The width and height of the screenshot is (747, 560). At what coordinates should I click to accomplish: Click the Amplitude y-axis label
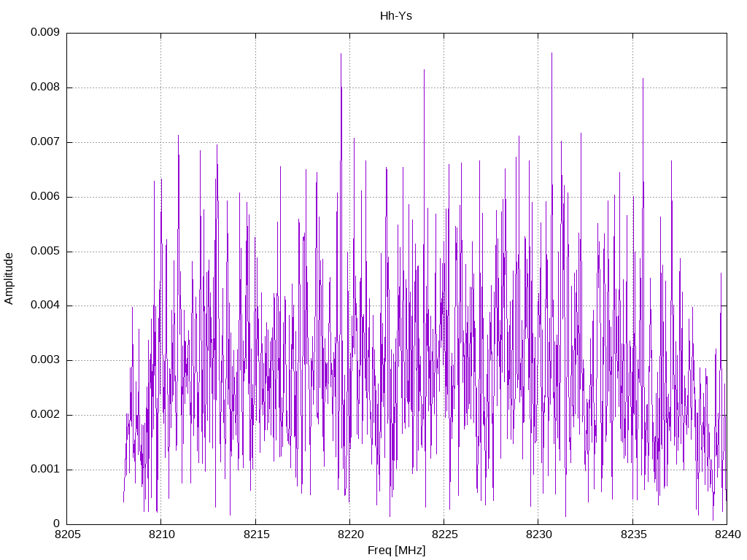(x=9, y=279)
